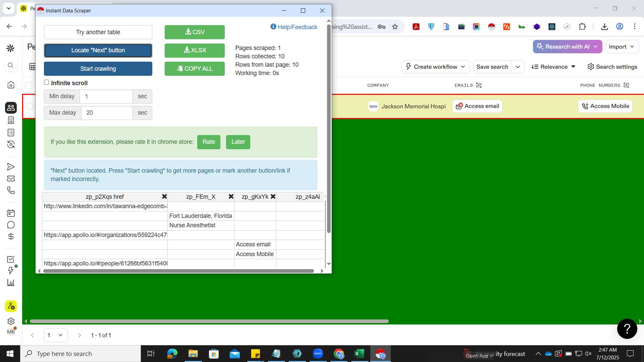Image resolution: width=644 pixels, height=362 pixels.
Task: Click the scraper table horizontal scrollbar
Action: click(178, 271)
